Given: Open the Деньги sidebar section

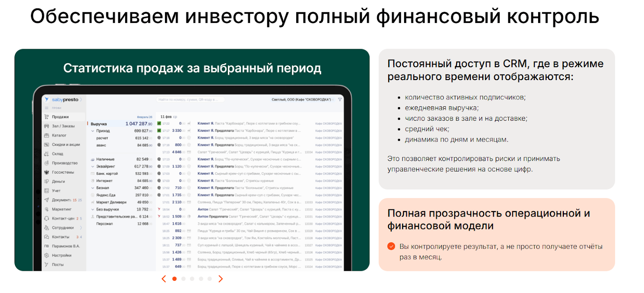Looking at the screenshot, I should click(x=58, y=182).
